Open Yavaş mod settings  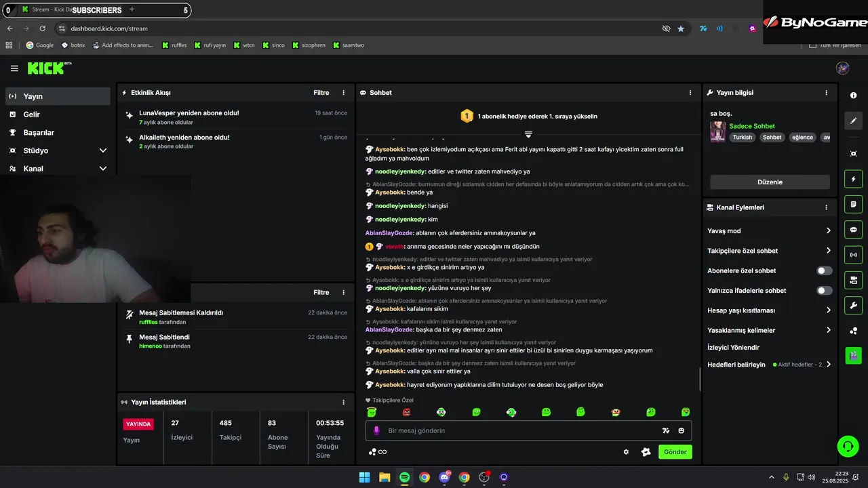point(769,231)
